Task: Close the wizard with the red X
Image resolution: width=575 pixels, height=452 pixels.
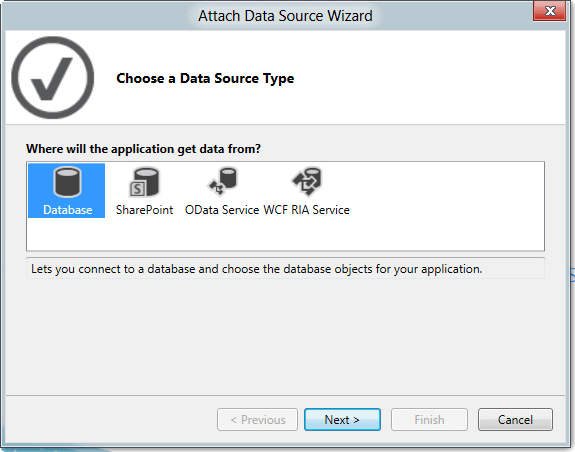Action: [550, 11]
